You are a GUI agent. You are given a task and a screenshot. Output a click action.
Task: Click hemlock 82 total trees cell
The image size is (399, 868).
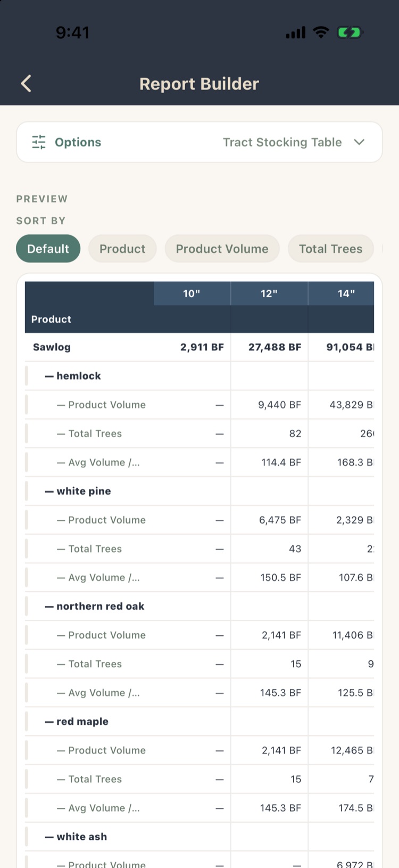(x=295, y=433)
